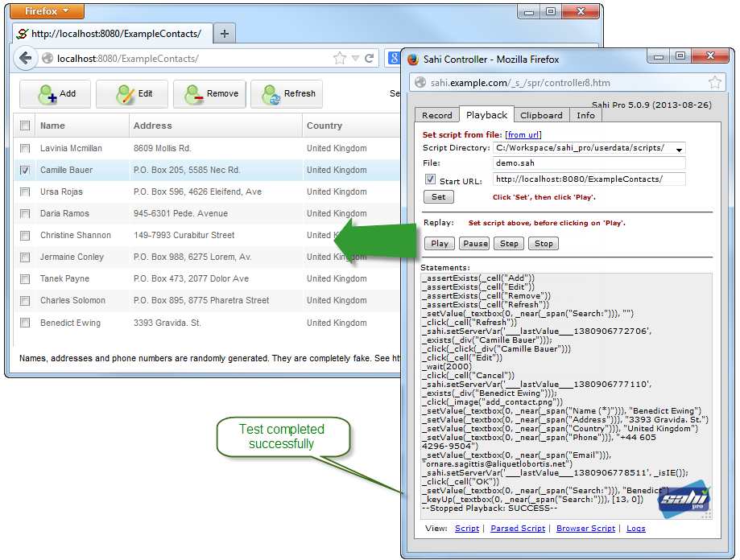Open the Logs link

635,529
